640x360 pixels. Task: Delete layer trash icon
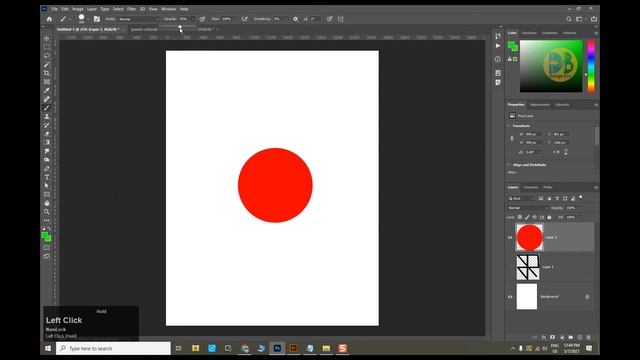click(588, 337)
